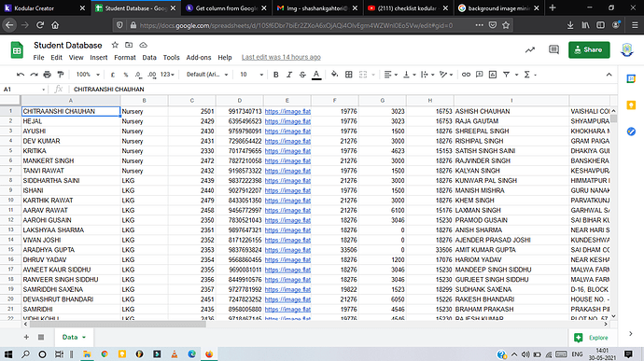The image size is (644, 361).
Task: Select the paint format icon
Action: tap(61, 75)
